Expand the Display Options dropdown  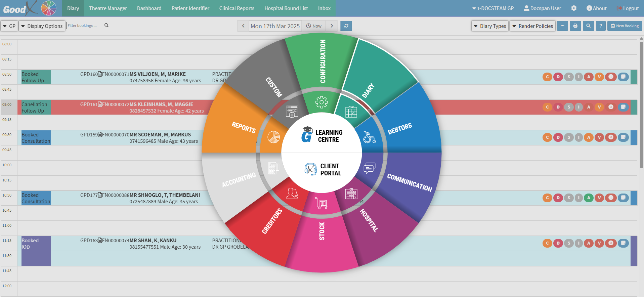click(42, 26)
